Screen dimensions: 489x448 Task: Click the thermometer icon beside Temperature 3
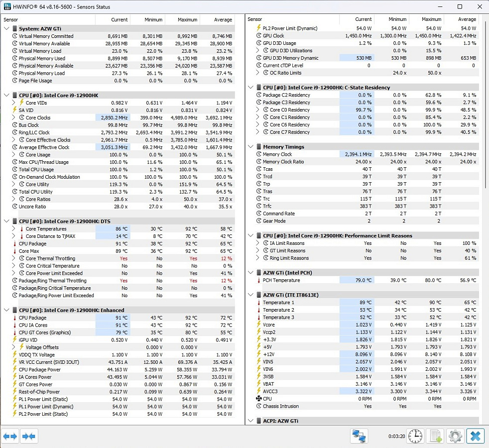[x=259, y=318]
